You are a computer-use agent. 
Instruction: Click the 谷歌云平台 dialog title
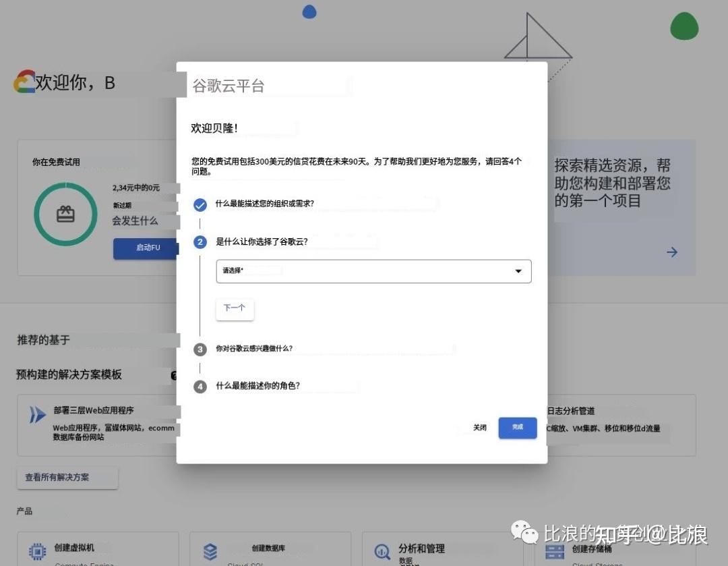pos(229,86)
